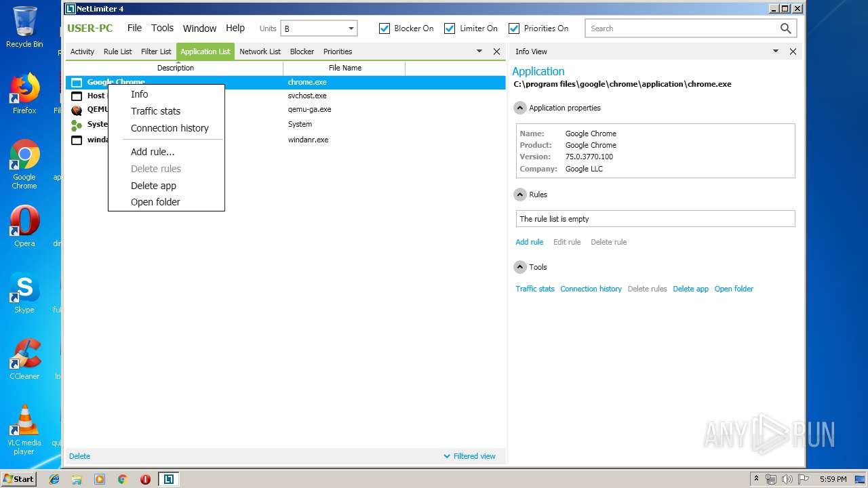The height and width of the screenshot is (488, 868).
Task: Switch to Activity tab
Action: coord(83,52)
